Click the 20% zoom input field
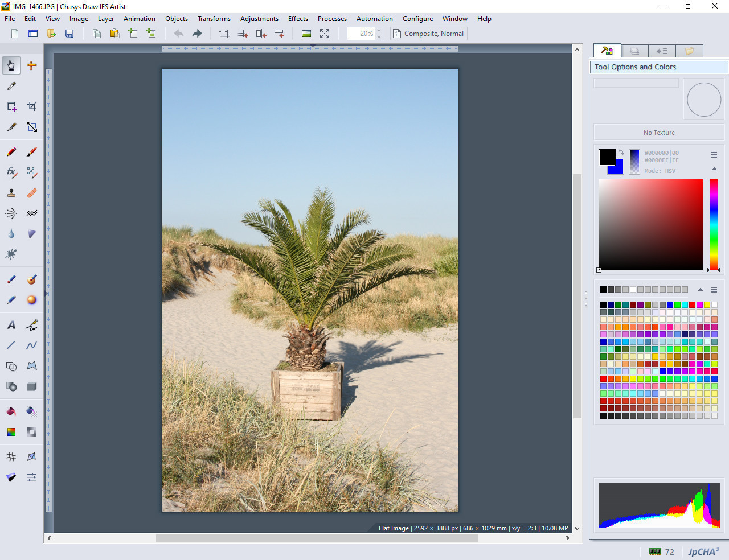Screen dimensions: 729x560 361,34
